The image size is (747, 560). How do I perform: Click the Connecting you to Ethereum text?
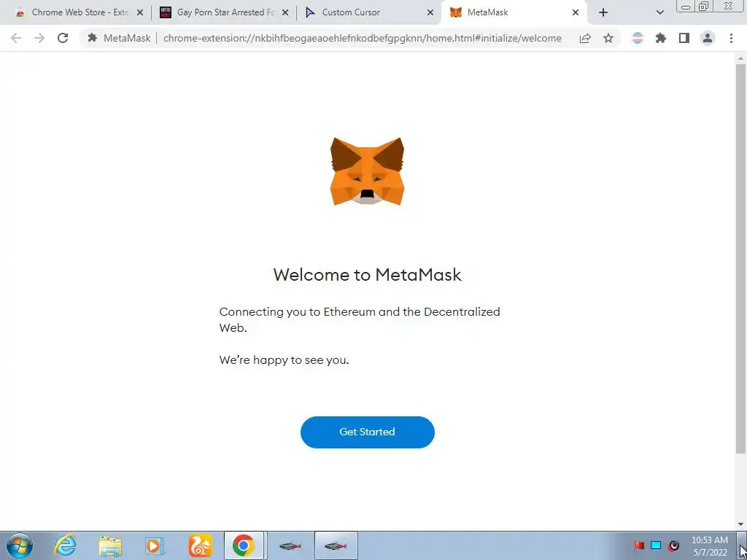coord(360,320)
